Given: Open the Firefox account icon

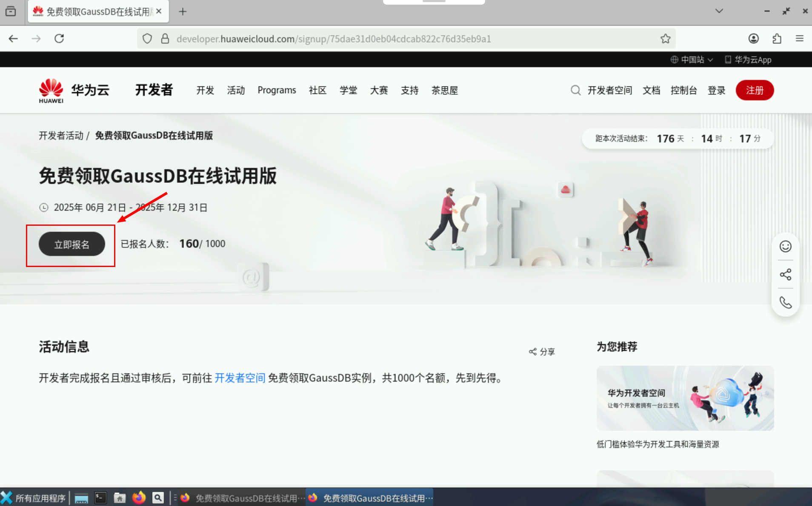Looking at the screenshot, I should [753, 39].
